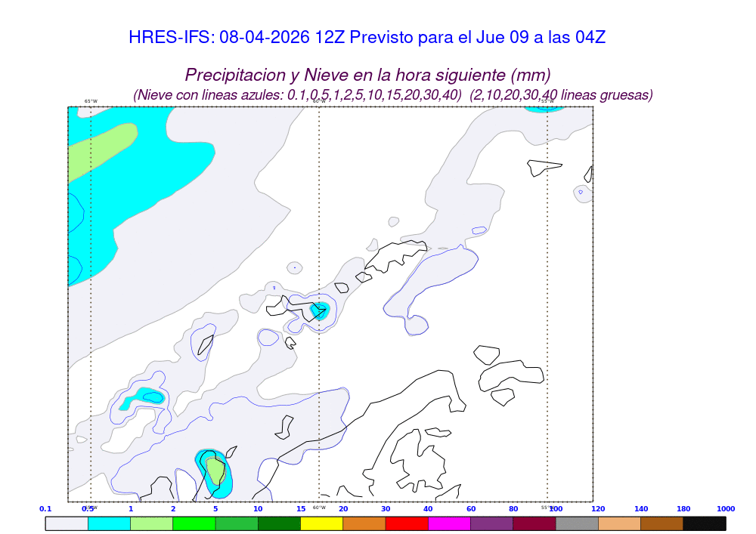Viewport: 756px width, 534px height.
Task: Click the 65°W longitude label at top
Action: [x=91, y=101]
